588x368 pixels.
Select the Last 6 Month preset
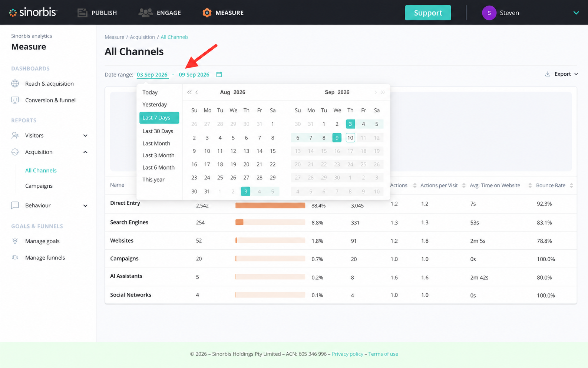coord(159,168)
